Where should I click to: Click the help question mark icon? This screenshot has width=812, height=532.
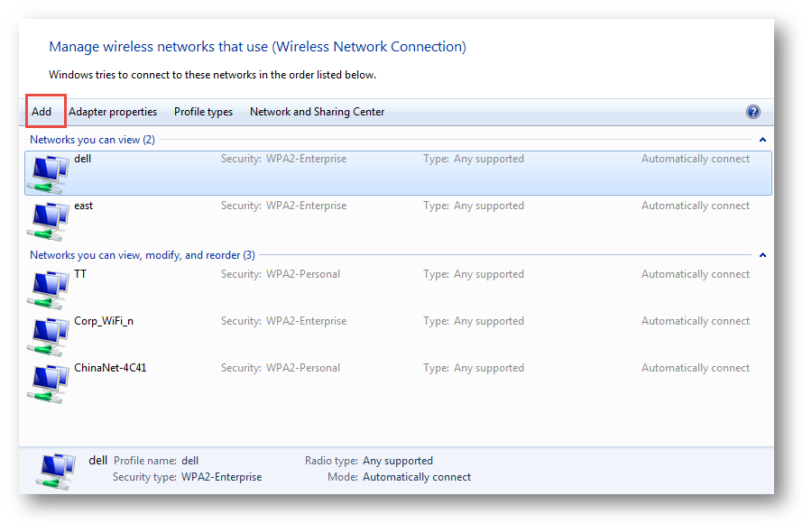tap(753, 112)
